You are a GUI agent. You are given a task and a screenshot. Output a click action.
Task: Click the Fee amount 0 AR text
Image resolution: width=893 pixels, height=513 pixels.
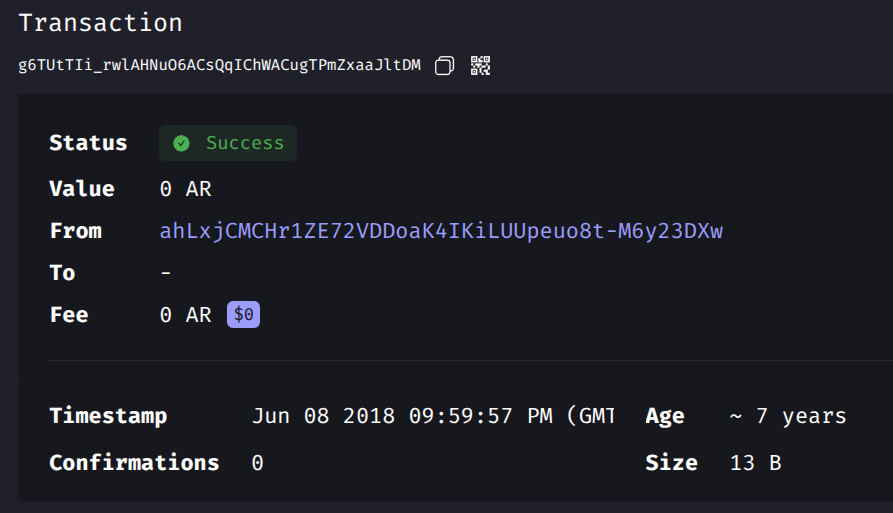pyautogui.click(x=186, y=315)
